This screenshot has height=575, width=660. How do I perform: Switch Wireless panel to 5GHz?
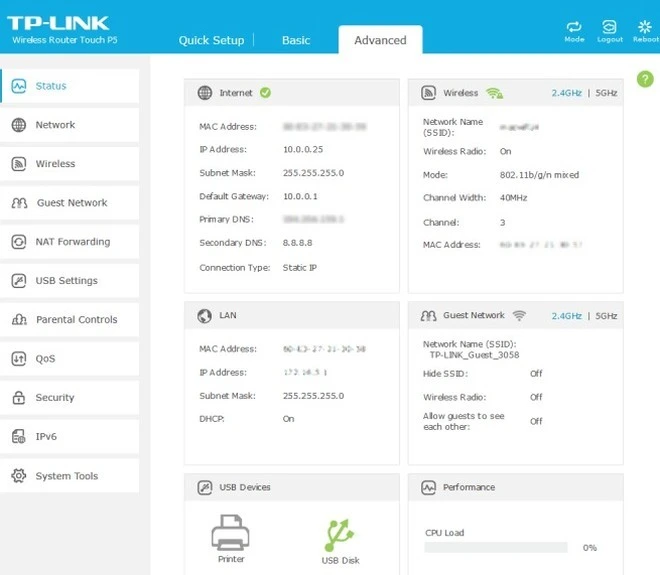click(606, 93)
